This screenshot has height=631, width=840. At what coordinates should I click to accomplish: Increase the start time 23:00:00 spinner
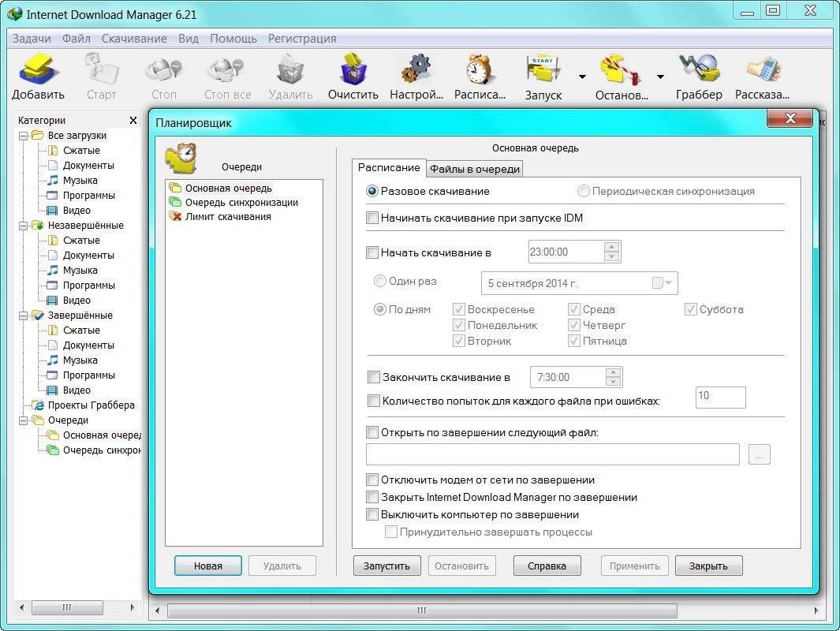[611, 247]
